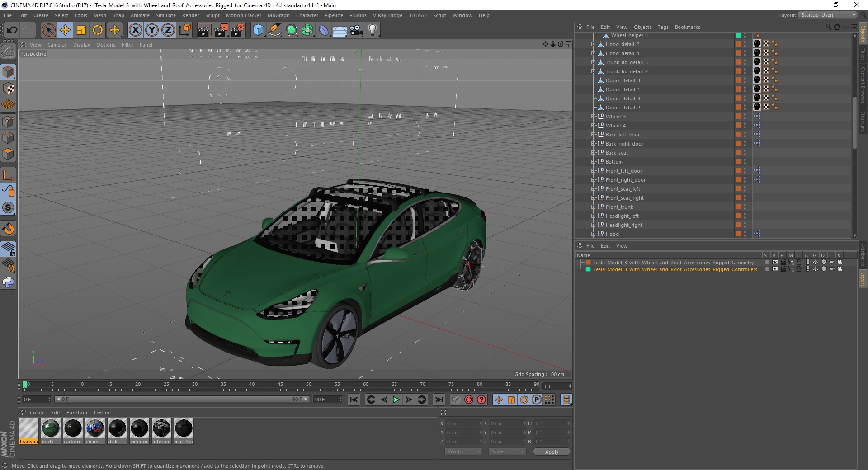Image resolution: width=868 pixels, height=470 pixels.
Task: Expand the Hood null object
Action: coord(593,234)
